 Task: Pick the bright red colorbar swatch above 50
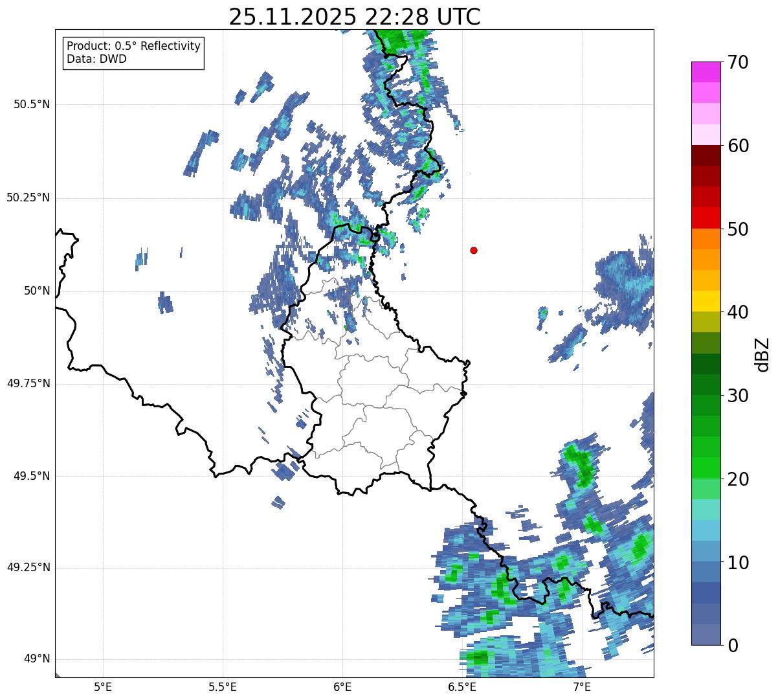pyautogui.click(x=706, y=218)
